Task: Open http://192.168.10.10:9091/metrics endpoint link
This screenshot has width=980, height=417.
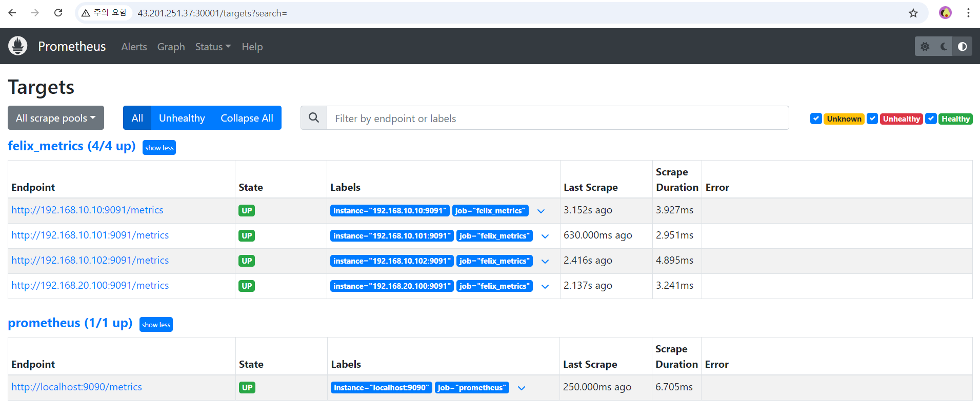Action: point(87,210)
